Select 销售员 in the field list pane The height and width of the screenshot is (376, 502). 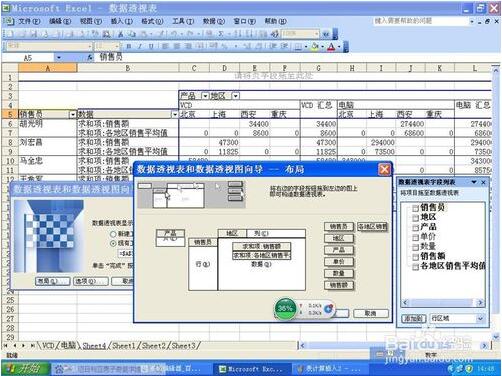pos(432,207)
